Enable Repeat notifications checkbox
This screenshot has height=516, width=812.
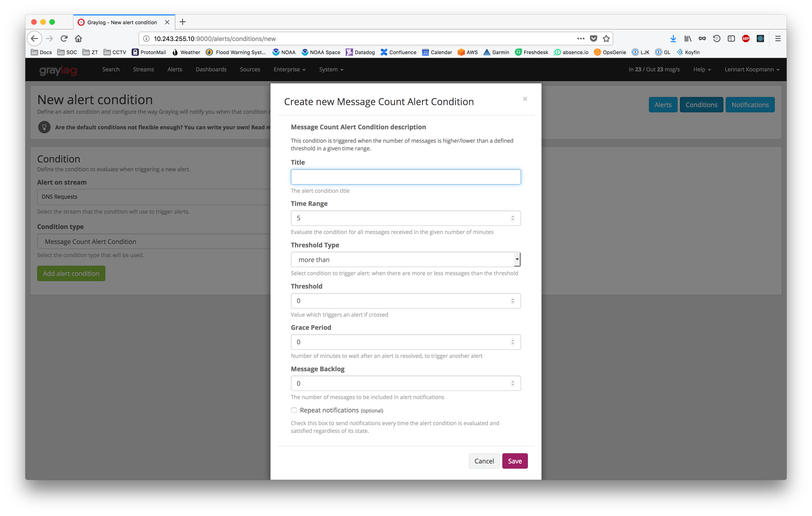pyautogui.click(x=294, y=410)
